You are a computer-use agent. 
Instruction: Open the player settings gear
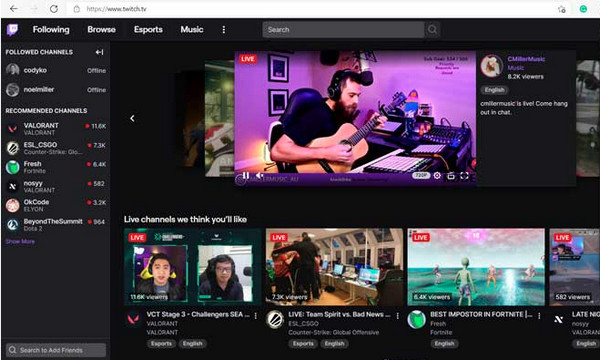click(437, 176)
